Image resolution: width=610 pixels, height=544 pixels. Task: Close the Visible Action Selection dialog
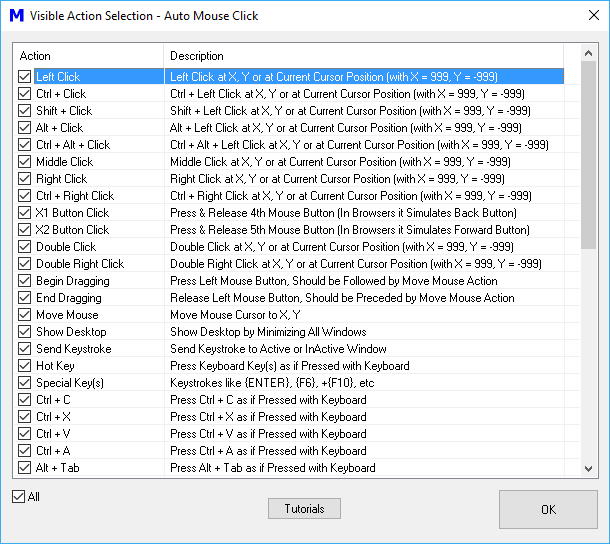(594, 15)
